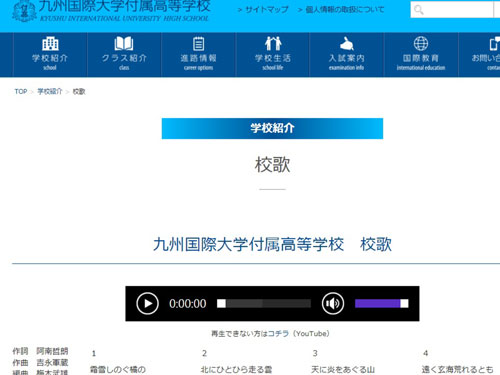Click verse number 3
The image size is (500, 375).
pos(315,353)
